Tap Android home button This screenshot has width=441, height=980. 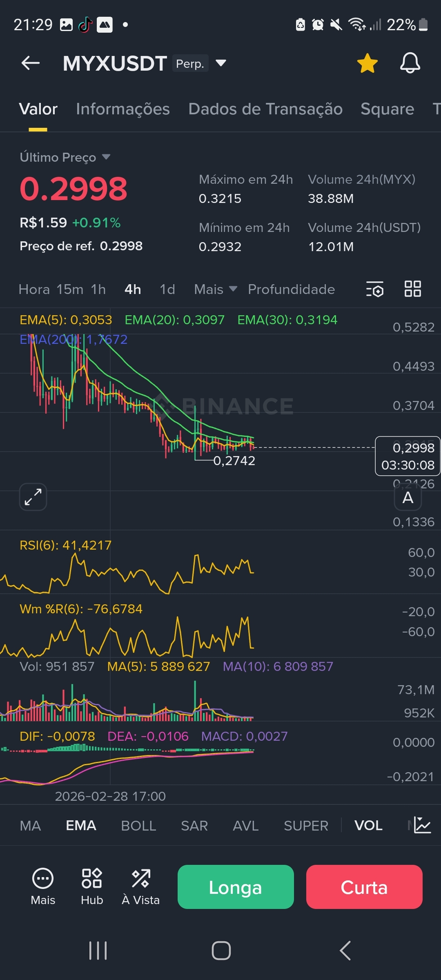click(x=221, y=951)
